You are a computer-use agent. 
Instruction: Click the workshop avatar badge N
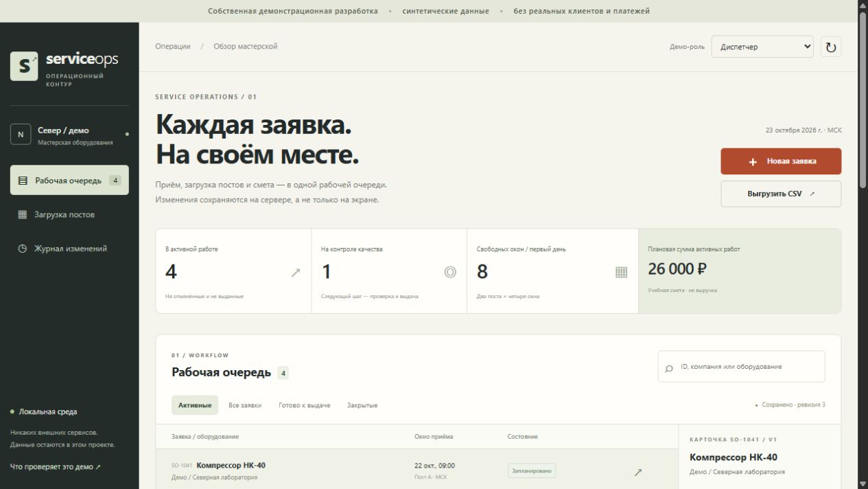coord(20,135)
